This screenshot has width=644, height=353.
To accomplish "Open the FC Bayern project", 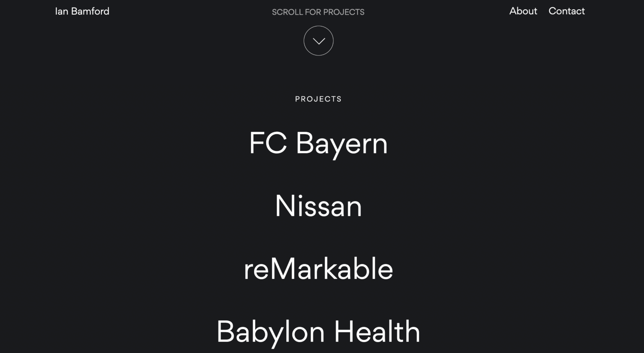I will tap(318, 143).
